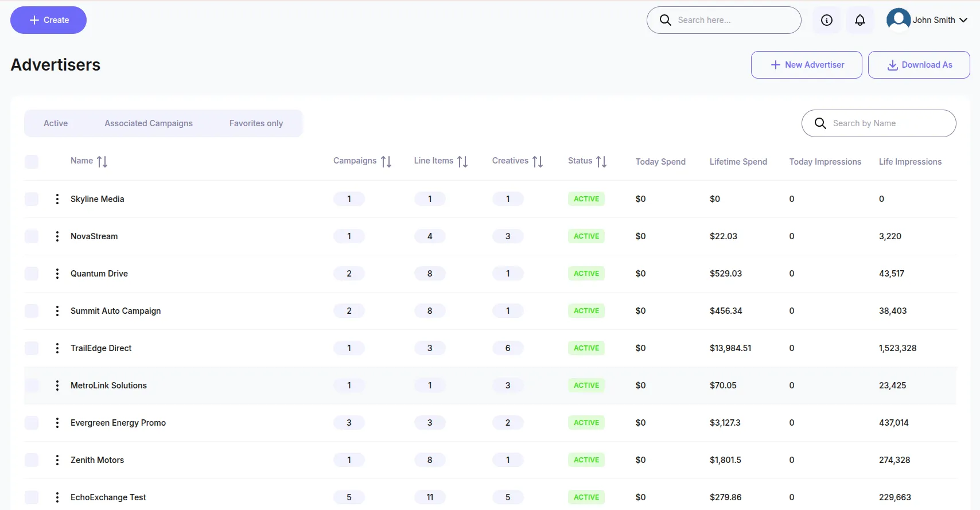The height and width of the screenshot is (510, 980).
Task: Open the Skyline Media advertiser
Action: 97,199
